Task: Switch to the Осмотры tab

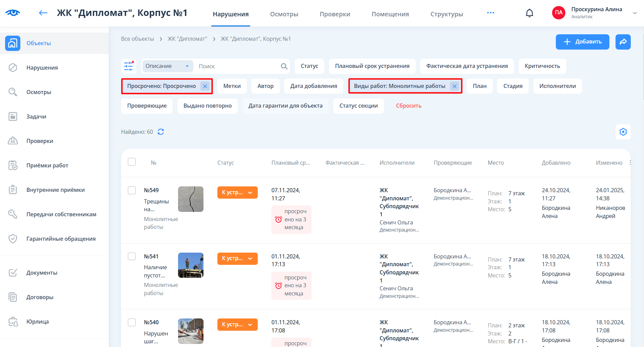Action: (x=284, y=14)
